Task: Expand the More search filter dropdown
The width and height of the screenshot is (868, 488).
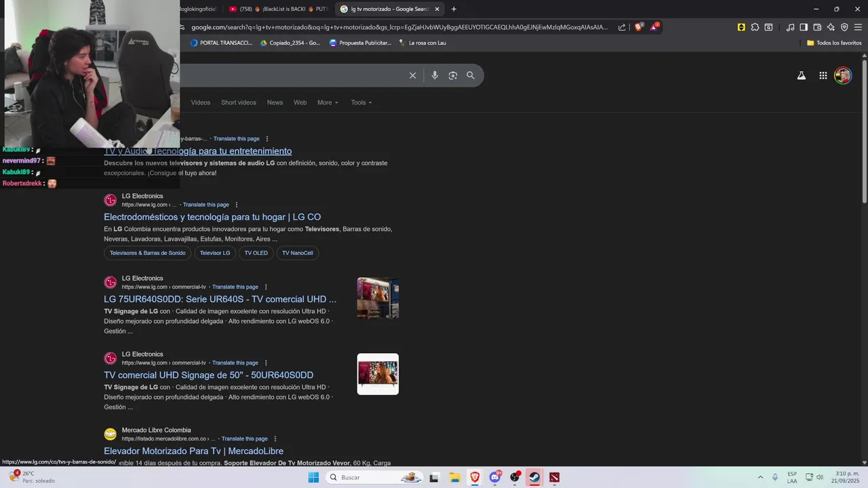Action: click(x=328, y=102)
